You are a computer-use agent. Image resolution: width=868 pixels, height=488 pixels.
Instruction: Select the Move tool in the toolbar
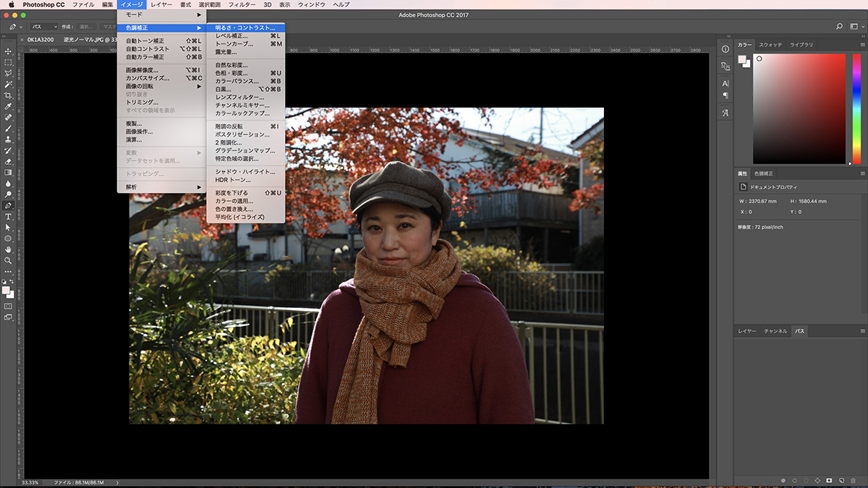point(8,51)
